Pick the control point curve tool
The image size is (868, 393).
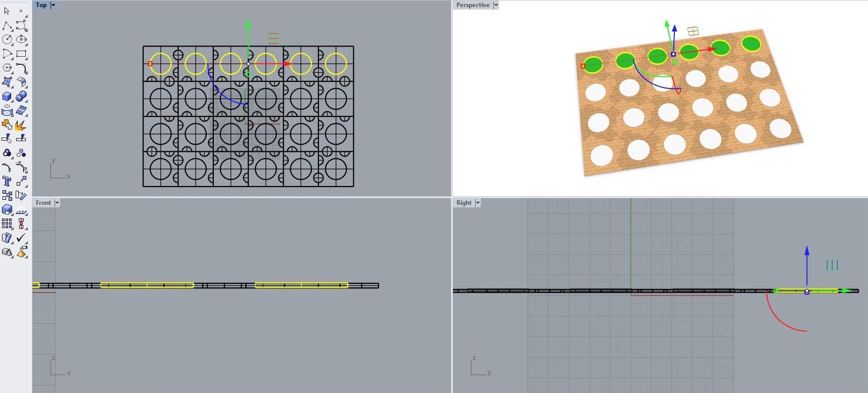point(21,25)
